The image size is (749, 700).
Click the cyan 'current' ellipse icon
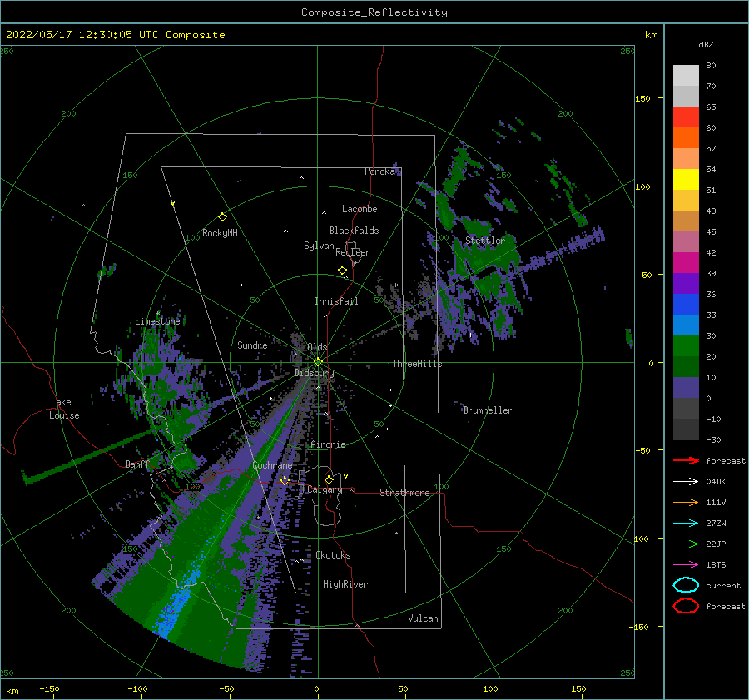pyautogui.click(x=686, y=585)
